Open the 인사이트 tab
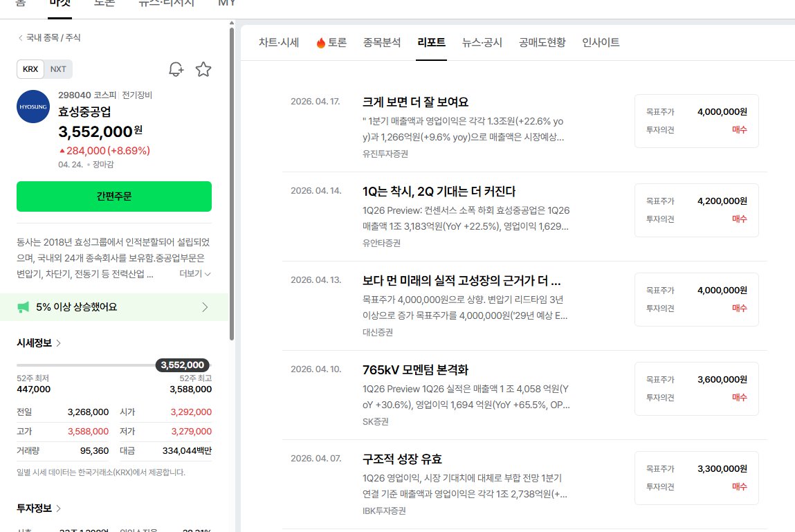The width and height of the screenshot is (795, 532). pyautogui.click(x=601, y=43)
